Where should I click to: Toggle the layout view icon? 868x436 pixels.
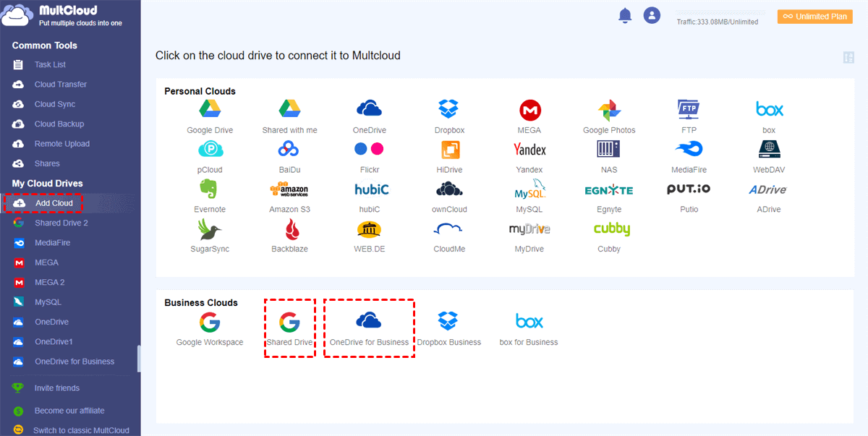click(x=849, y=58)
